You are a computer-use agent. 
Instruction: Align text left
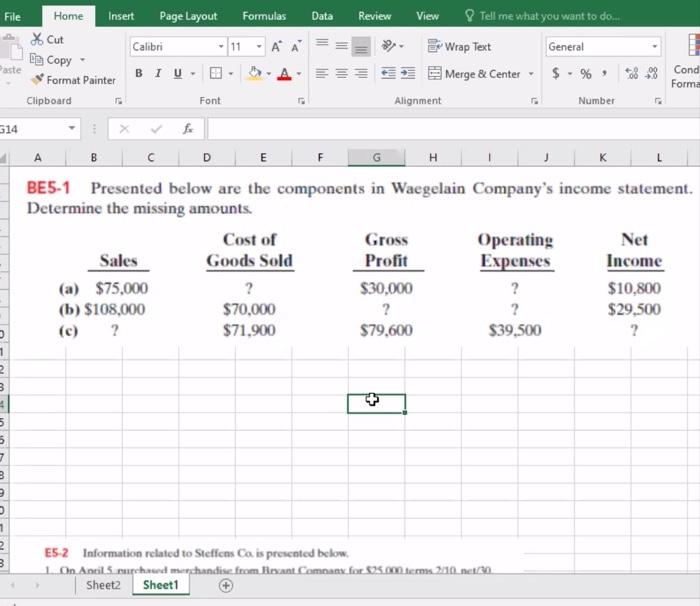pyautogui.click(x=322, y=73)
